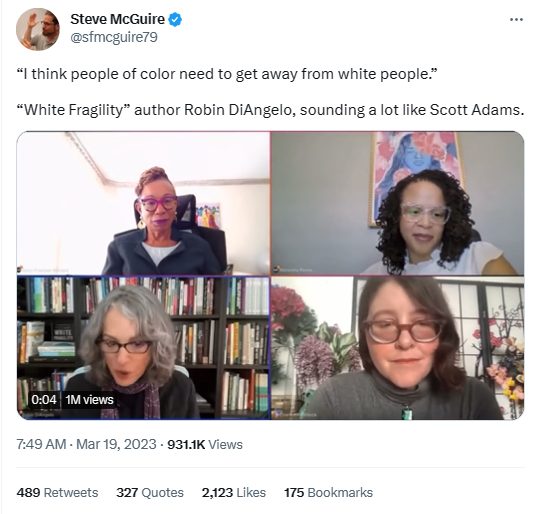Click the bottom-left gray-haired speaker tile
Viewport: 540px width, 514px height.
(143, 348)
